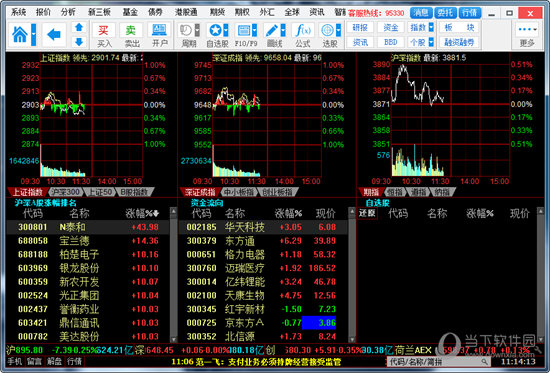The width and height of the screenshot is (550, 373).
Task: Click the blue back arrow
Action: pyautogui.click(x=54, y=34)
